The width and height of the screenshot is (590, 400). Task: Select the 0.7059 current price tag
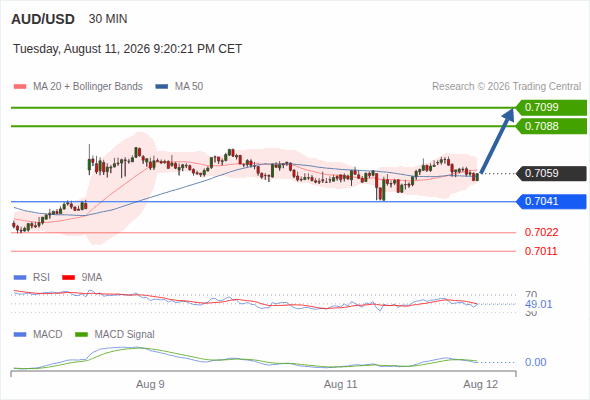[x=551, y=173]
